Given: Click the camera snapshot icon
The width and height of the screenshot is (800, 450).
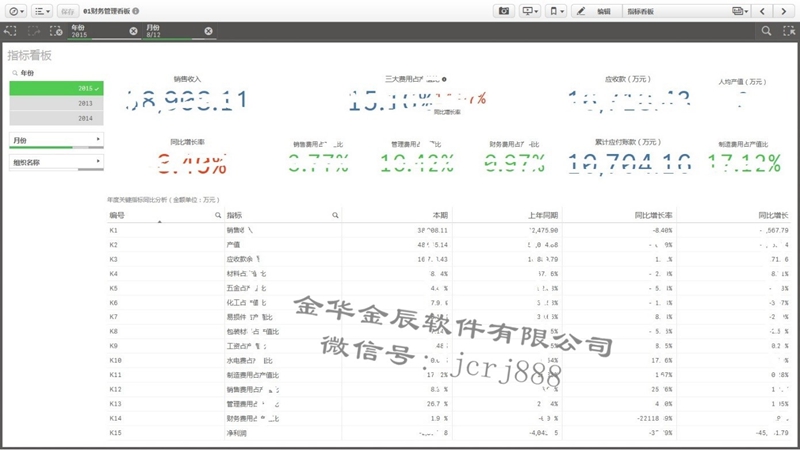Looking at the screenshot, I should point(505,10).
